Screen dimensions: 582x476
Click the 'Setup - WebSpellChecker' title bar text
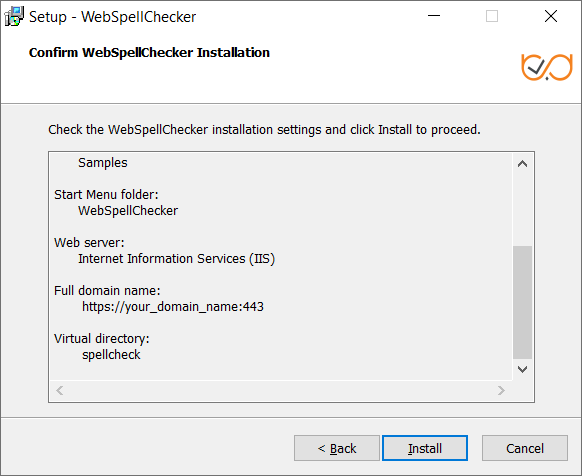[x=112, y=17]
